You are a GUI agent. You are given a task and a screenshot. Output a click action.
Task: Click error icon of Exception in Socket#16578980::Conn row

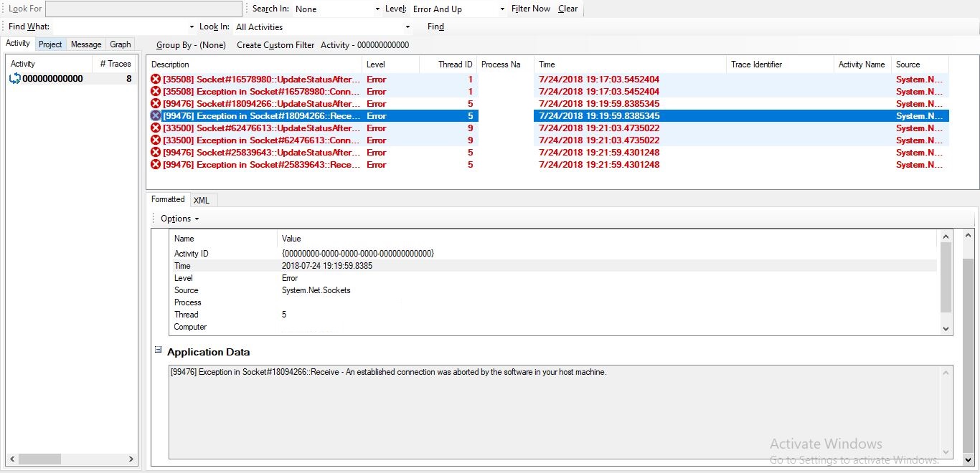pyautogui.click(x=156, y=92)
